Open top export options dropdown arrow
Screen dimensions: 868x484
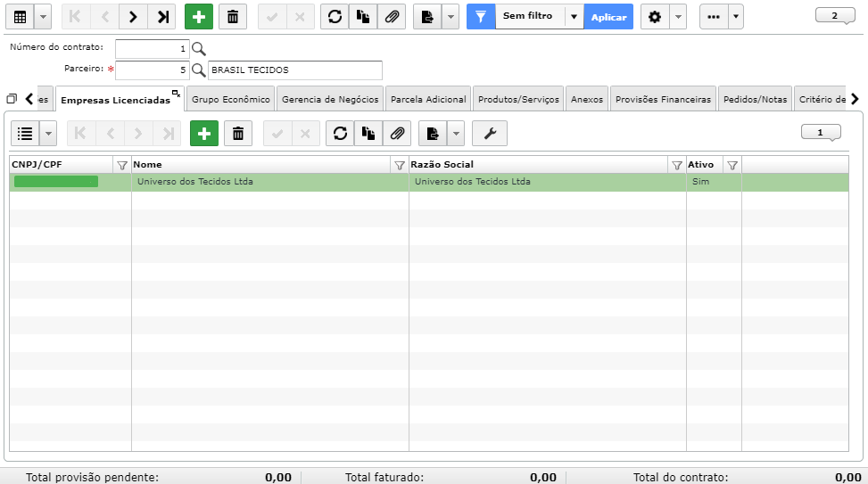pos(451,17)
